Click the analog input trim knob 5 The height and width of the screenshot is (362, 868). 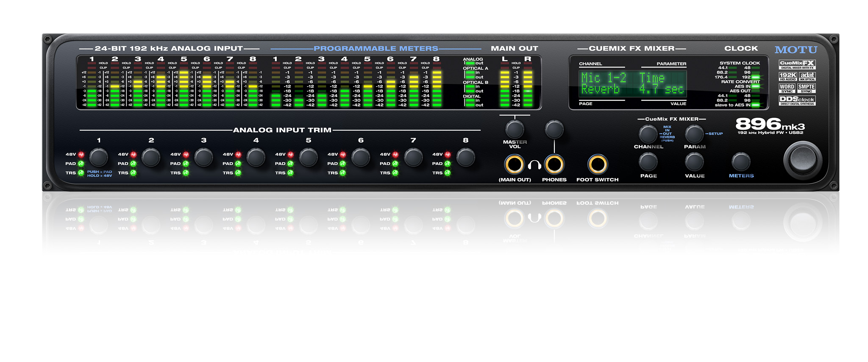coord(308,157)
